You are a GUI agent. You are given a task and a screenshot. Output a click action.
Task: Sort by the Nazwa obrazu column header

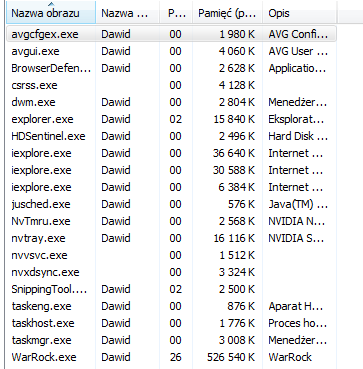click(51, 13)
